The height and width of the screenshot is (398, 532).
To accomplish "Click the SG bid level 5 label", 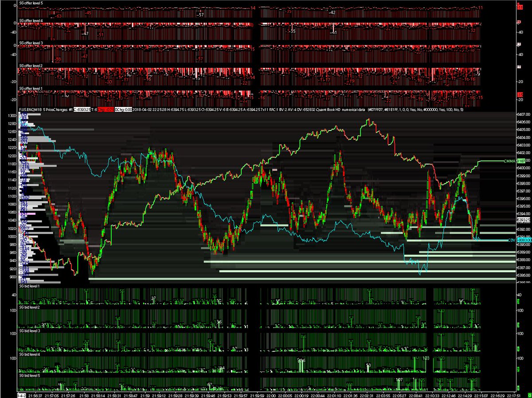I will pyautogui.click(x=29, y=375).
